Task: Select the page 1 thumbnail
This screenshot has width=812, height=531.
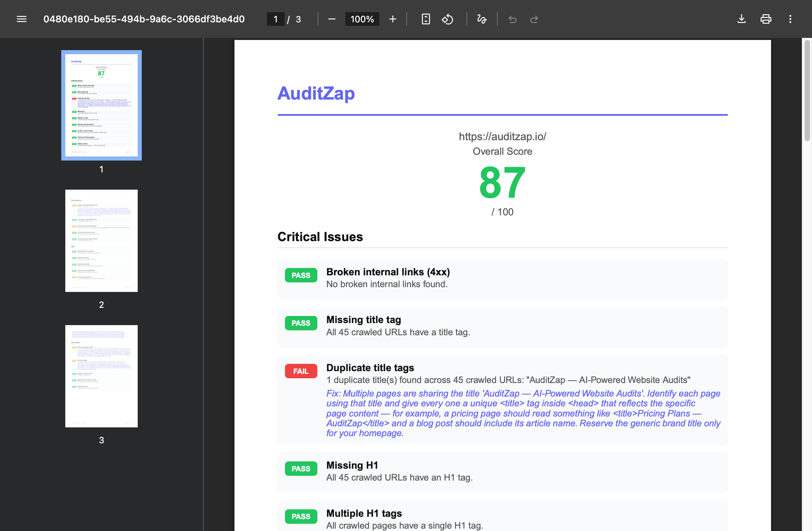Action: [101, 105]
